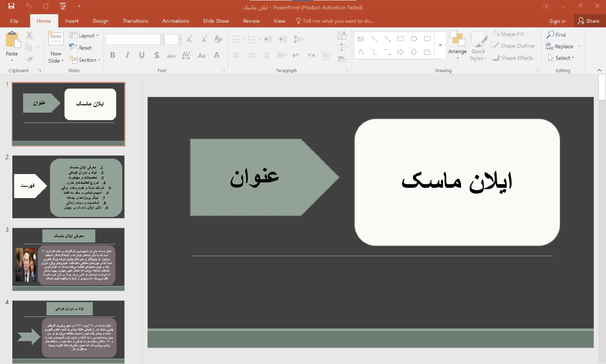Viewport: 606px width, 364px height.
Task: Clear all formatting
Action: point(218,39)
